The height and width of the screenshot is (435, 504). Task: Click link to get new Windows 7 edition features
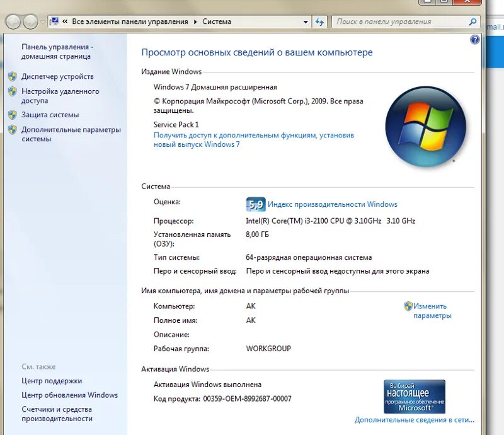coord(254,139)
